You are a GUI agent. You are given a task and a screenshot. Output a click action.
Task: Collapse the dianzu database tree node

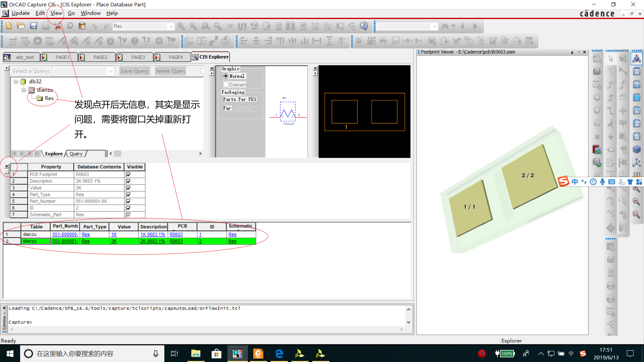pos(23,90)
